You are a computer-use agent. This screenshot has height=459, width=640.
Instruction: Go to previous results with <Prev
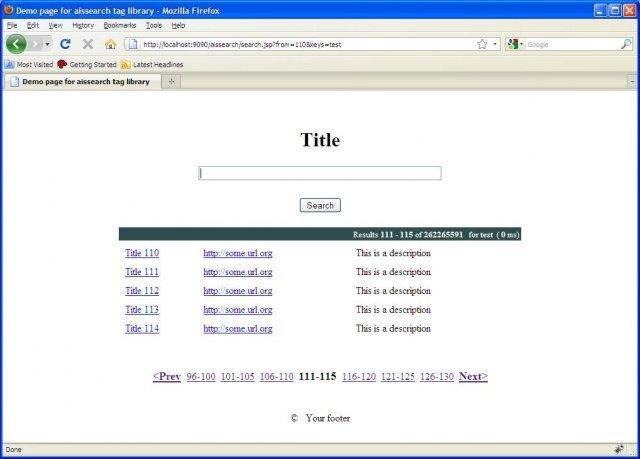pyautogui.click(x=167, y=376)
